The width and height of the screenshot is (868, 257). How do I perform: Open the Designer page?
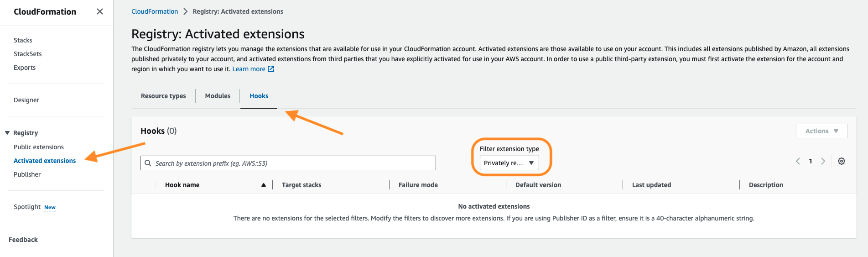pyautogui.click(x=26, y=100)
